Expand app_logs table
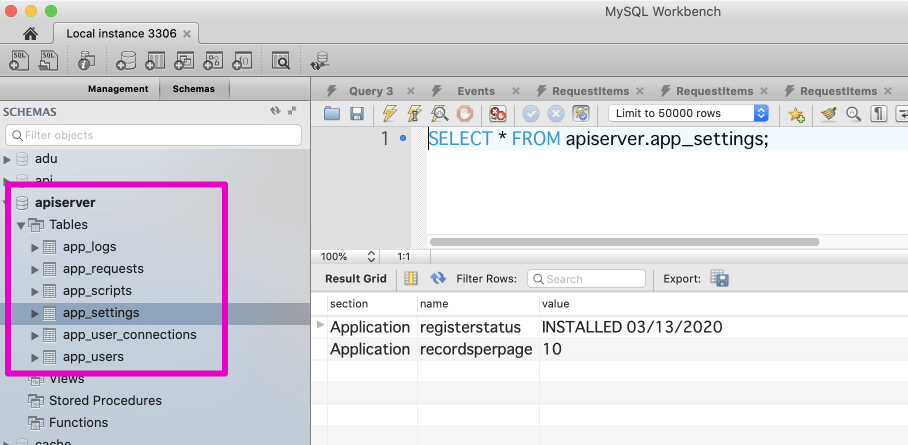908x445 pixels. pyautogui.click(x=35, y=247)
